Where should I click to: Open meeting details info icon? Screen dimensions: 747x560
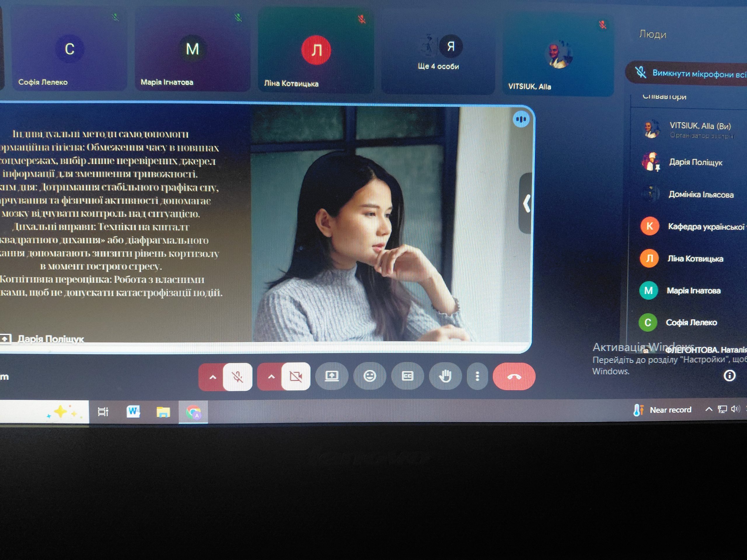pyautogui.click(x=729, y=375)
